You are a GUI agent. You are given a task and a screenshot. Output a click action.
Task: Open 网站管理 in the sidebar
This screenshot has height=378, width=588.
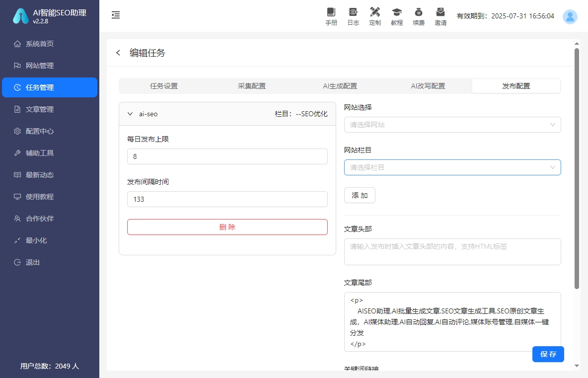click(x=50, y=65)
